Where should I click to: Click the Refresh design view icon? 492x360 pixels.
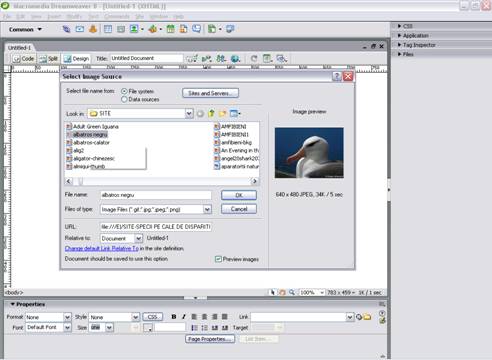click(254, 59)
